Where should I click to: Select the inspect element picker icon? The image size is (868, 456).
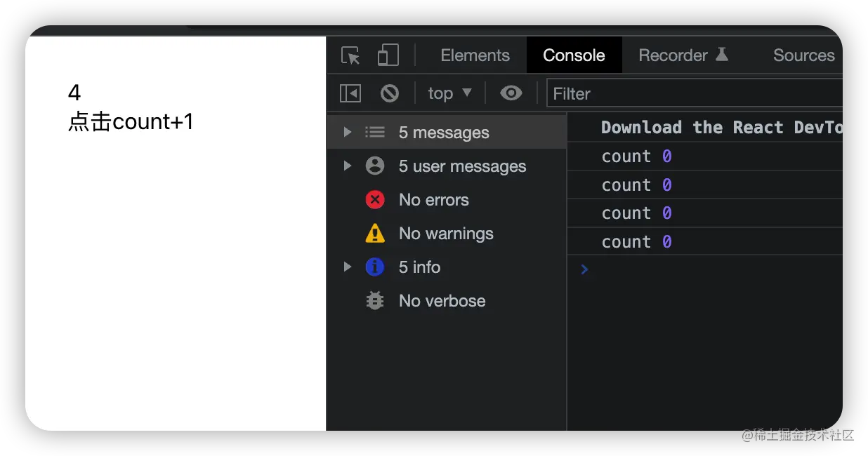coord(350,55)
